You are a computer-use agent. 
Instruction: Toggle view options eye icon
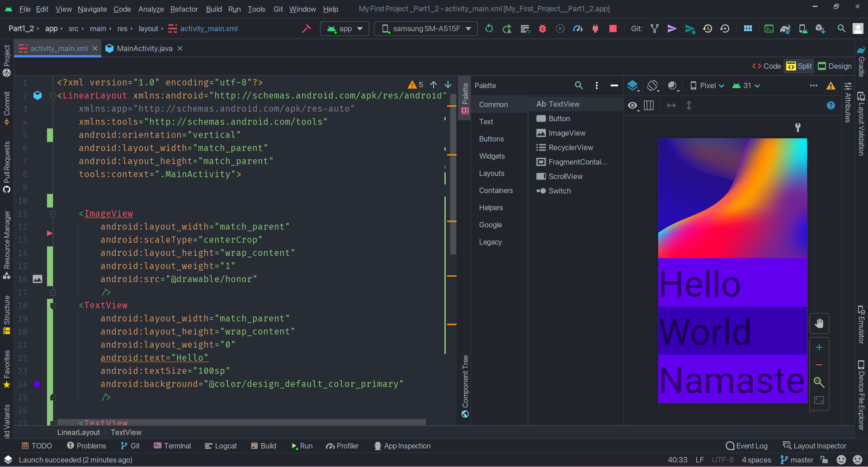632,105
